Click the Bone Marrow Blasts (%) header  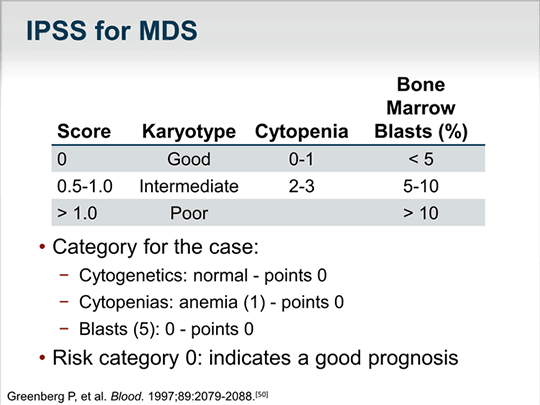click(421, 108)
